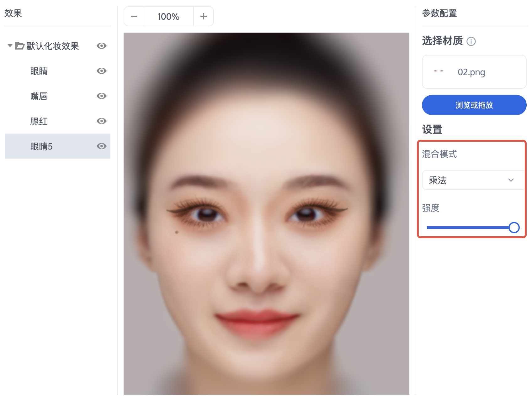Select the 眼睛5 effect row
The image size is (532, 400).
click(58, 146)
